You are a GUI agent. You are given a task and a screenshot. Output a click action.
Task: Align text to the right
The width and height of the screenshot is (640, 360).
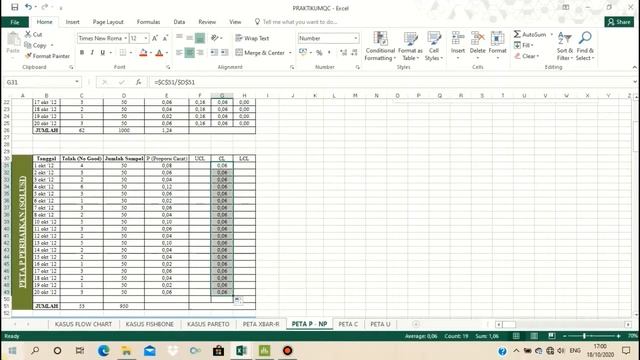(200, 53)
